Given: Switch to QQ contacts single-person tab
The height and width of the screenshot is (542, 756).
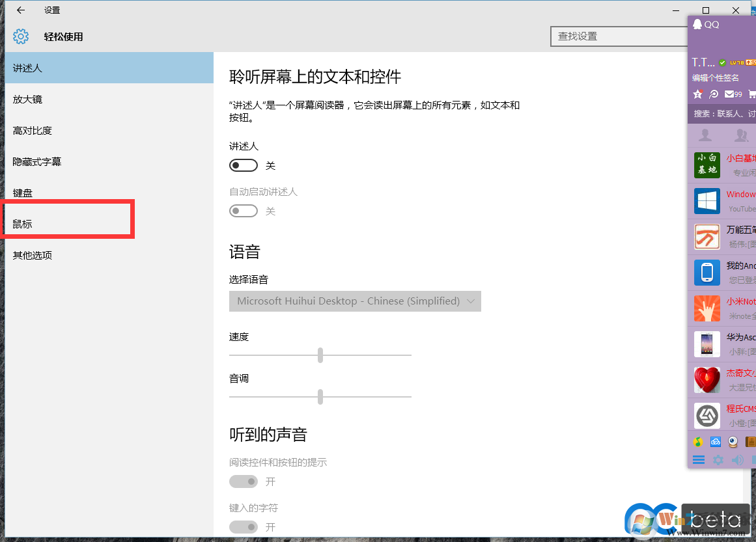Looking at the screenshot, I should click(705, 135).
